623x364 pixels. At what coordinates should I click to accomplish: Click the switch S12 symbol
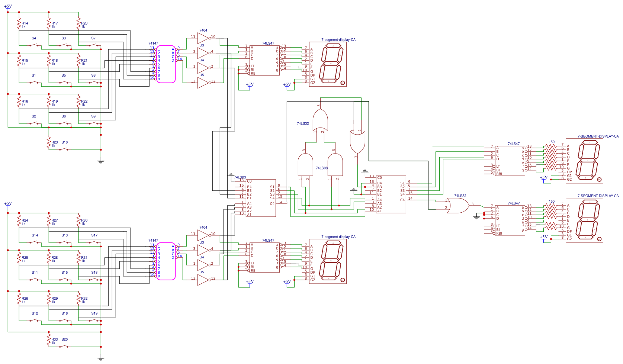[x=34, y=320]
